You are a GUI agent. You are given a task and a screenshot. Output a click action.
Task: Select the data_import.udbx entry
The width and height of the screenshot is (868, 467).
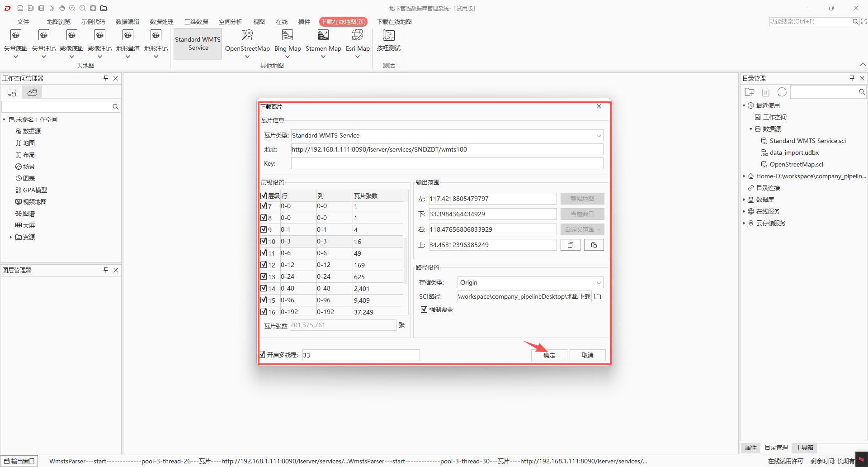(794, 152)
